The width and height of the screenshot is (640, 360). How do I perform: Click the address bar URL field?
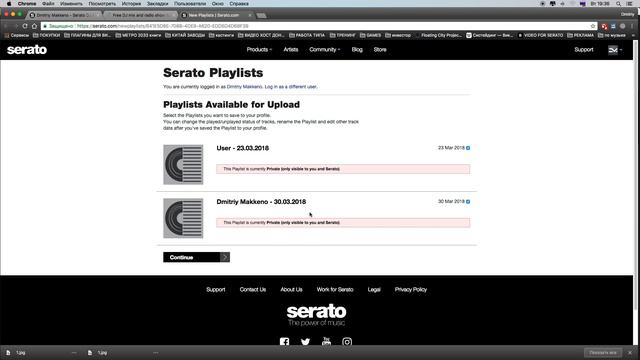click(318, 26)
